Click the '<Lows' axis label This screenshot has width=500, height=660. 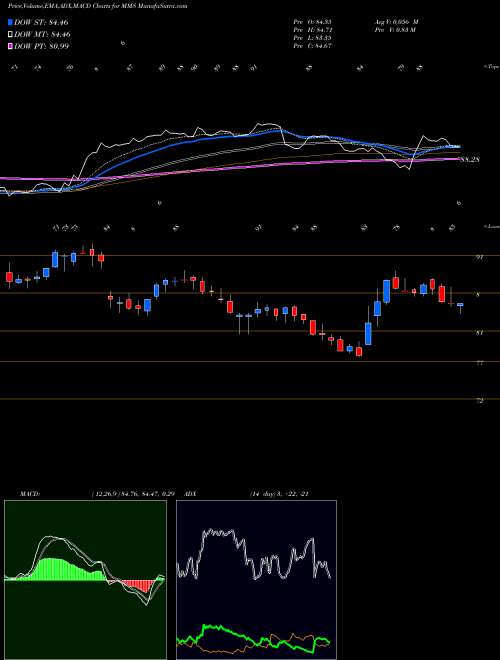tap(491, 226)
